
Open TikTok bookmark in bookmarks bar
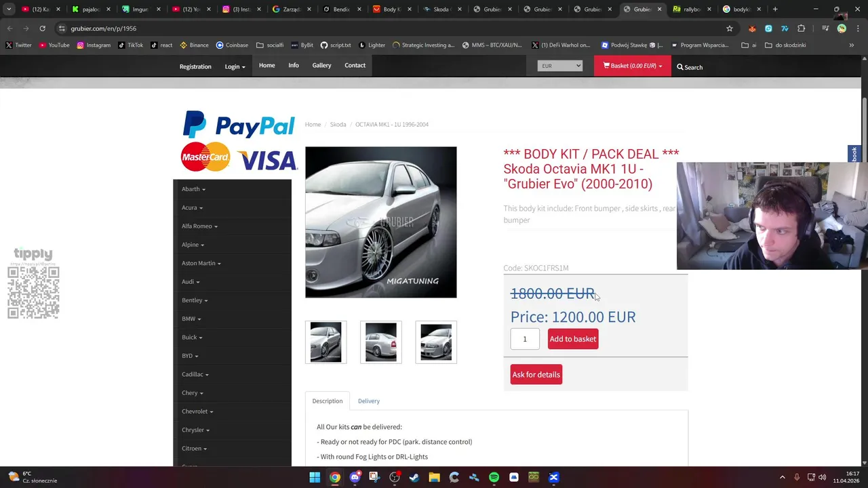click(130, 45)
